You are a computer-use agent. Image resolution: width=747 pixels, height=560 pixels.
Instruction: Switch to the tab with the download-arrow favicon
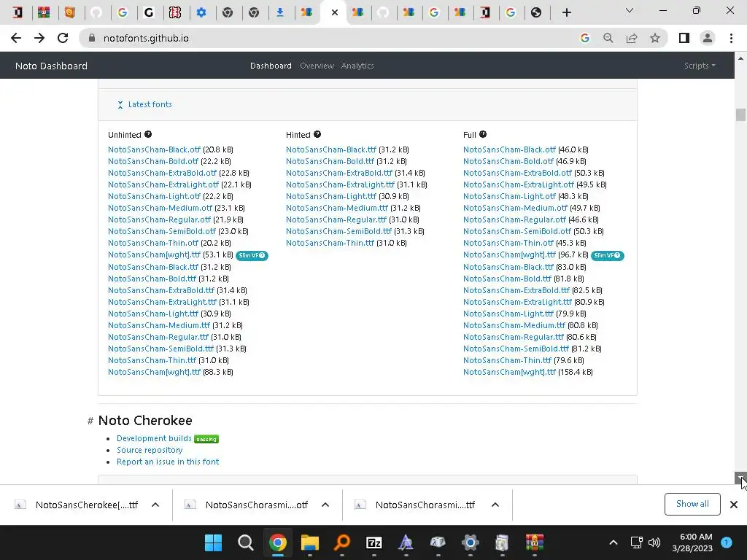[280, 12]
